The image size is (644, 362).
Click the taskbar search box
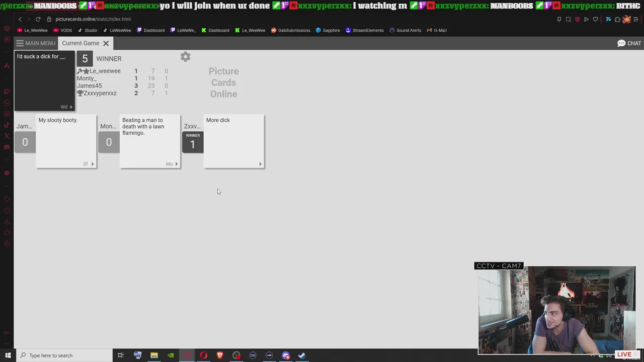point(64,355)
